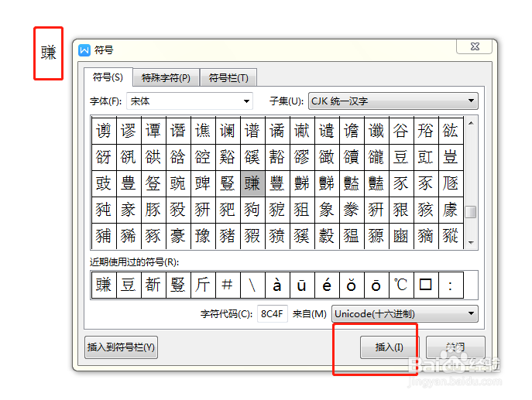
Task: Open the 符号栏(T) tab
Action: coord(228,78)
